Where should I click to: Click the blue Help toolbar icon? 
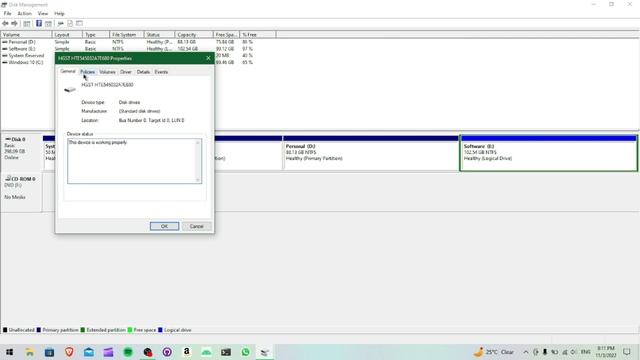pyautogui.click(x=39, y=24)
